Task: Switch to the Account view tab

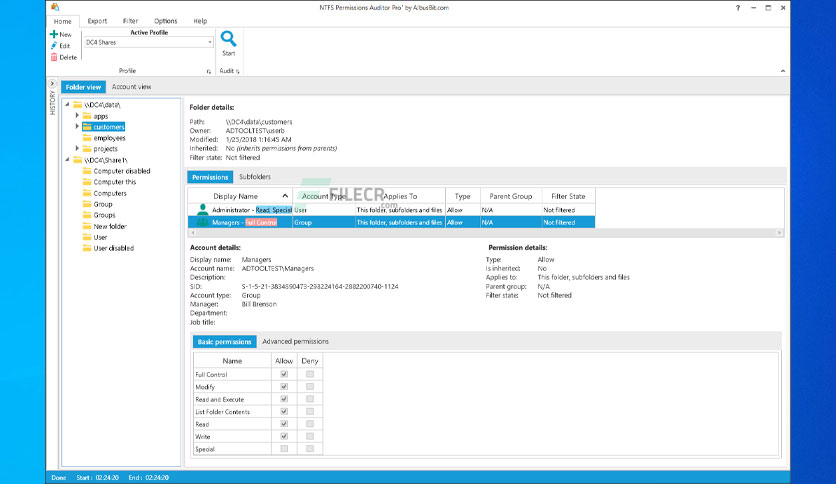Action: [131, 87]
